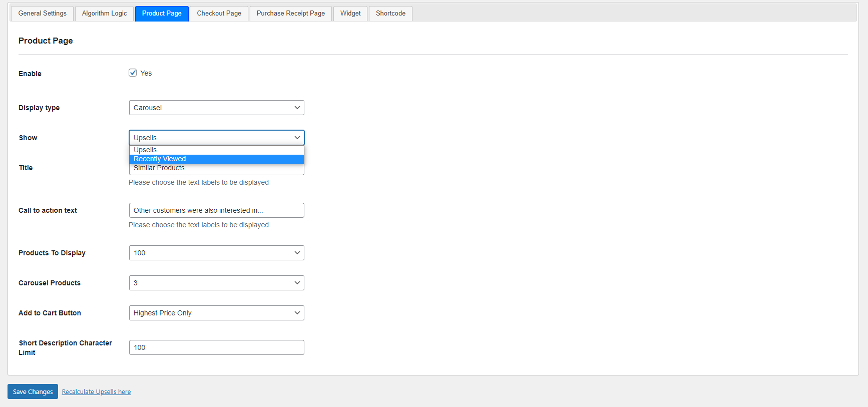Image resolution: width=868 pixels, height=407 pixels.
Task: Click the Call to action text field
Action: [217, 210]
